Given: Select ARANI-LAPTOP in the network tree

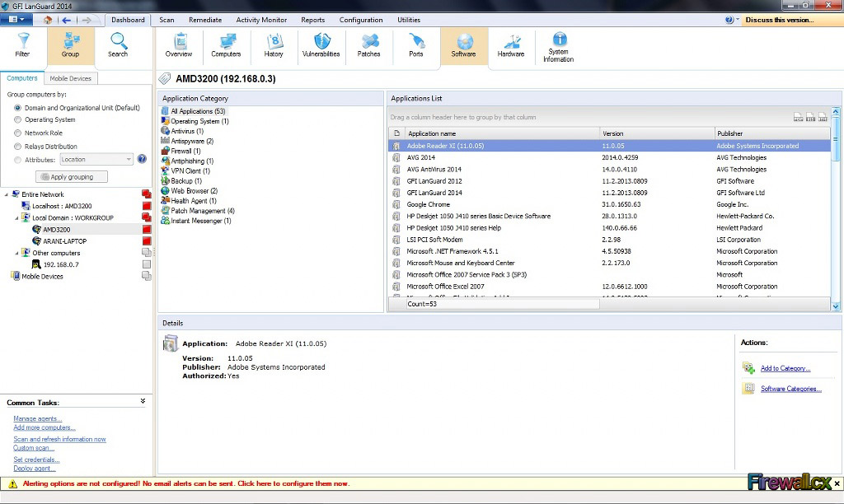Looking at the screenshot, I should click(65, 241).
